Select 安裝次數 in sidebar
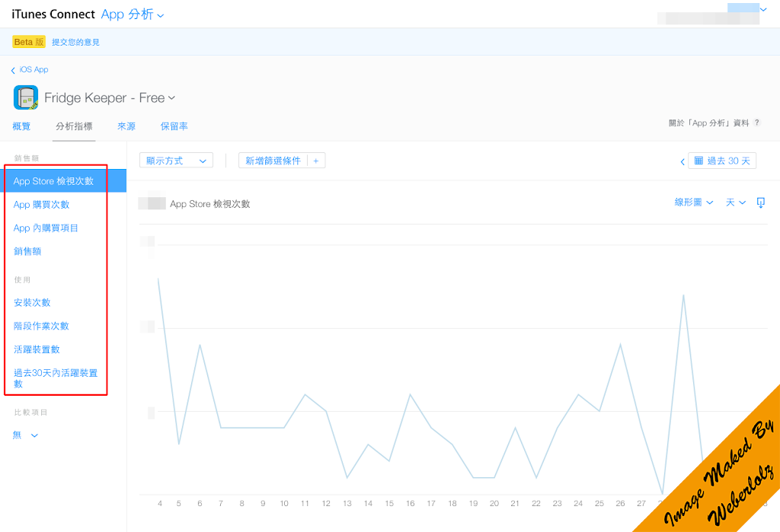The height and width of the screenshot is (532, 780). click(x=32, y=303)
